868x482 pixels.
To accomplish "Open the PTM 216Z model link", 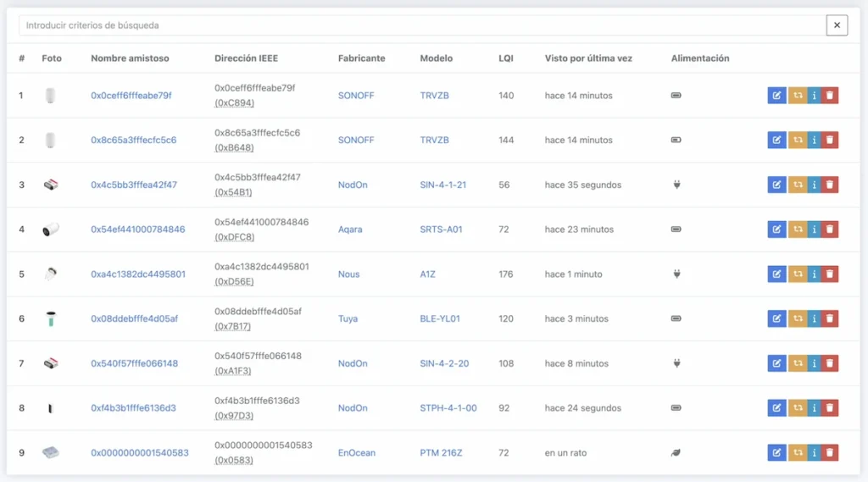I will coord(441,453).
